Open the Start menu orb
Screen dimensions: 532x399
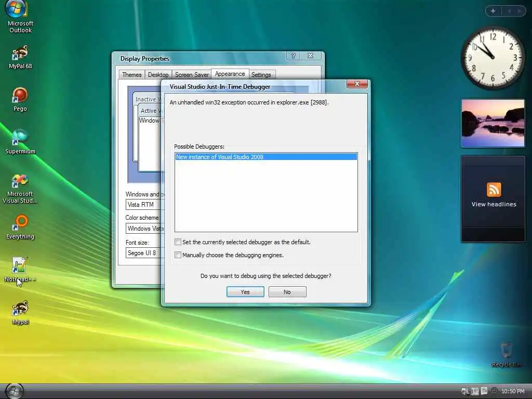[x=14, y=391]
